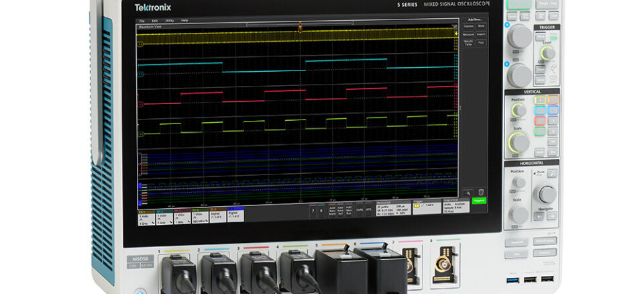
Task: Open the Acquisition settings badge
Action: coord(456,205)
